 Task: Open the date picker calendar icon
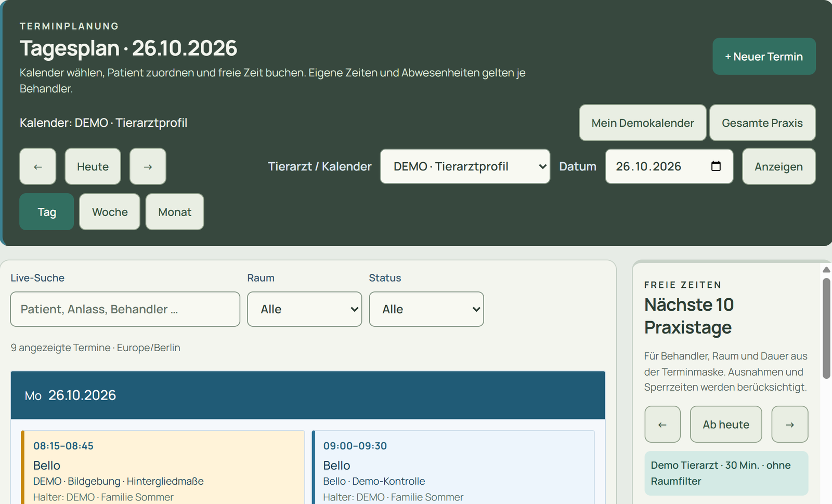click(716, 166)
